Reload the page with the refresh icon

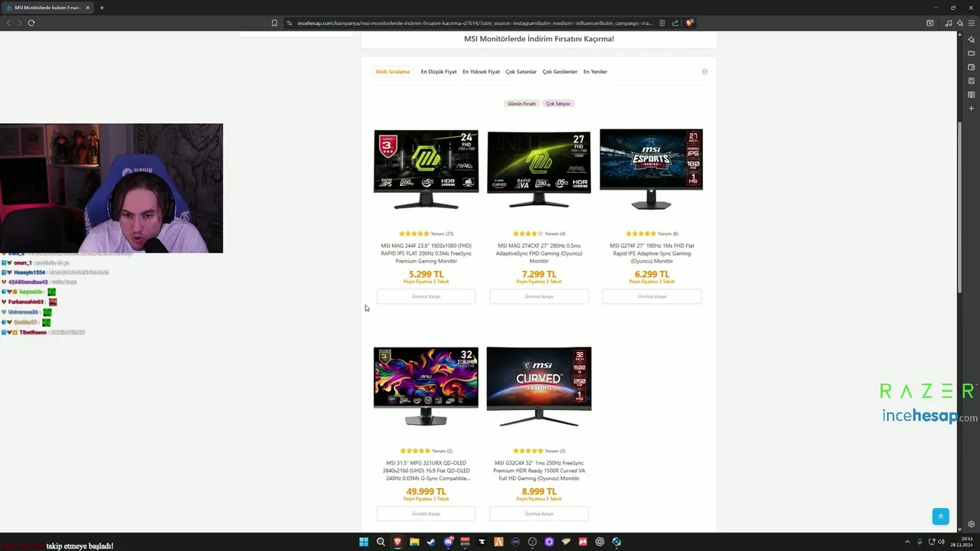coord(31,23)
